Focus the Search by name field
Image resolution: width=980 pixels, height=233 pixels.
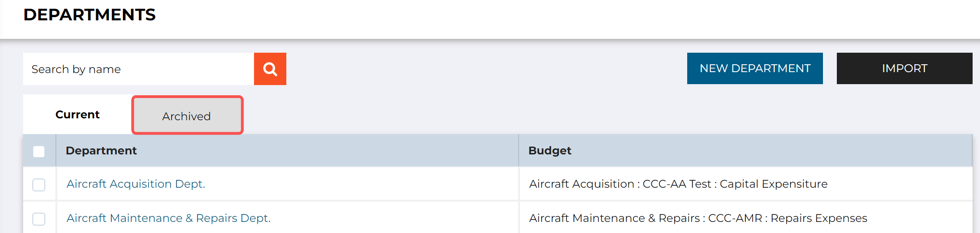point(139,69)
